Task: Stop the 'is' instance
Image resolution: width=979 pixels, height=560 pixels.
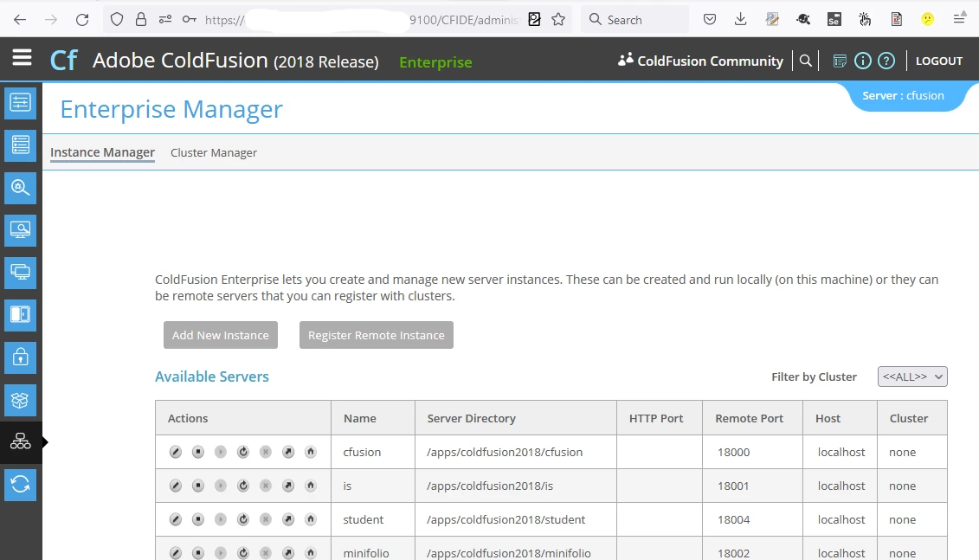Action: (198, 486)
